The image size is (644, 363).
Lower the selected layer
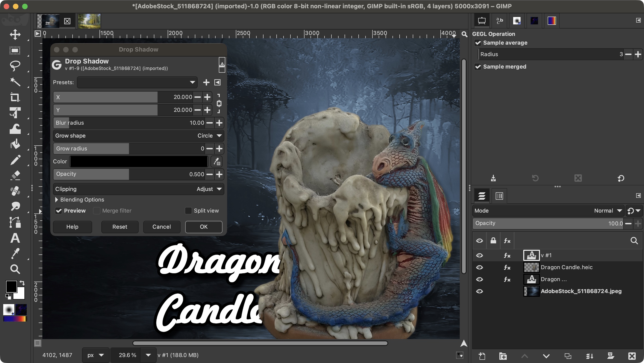[546, 356]
